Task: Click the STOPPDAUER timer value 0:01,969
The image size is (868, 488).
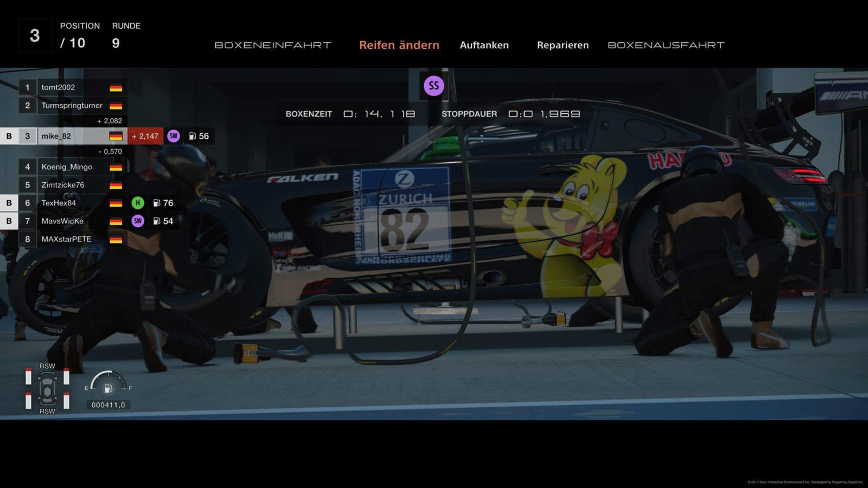Action: point(544,114)
